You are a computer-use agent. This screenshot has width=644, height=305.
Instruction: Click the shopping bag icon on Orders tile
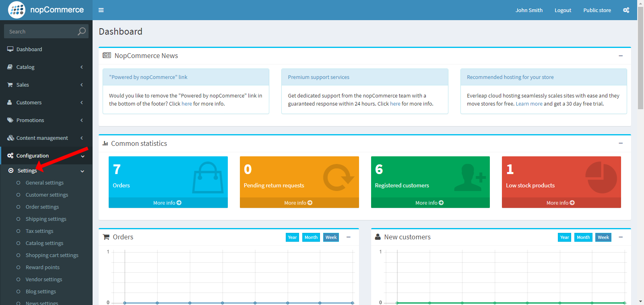click(x=208, y=177)
